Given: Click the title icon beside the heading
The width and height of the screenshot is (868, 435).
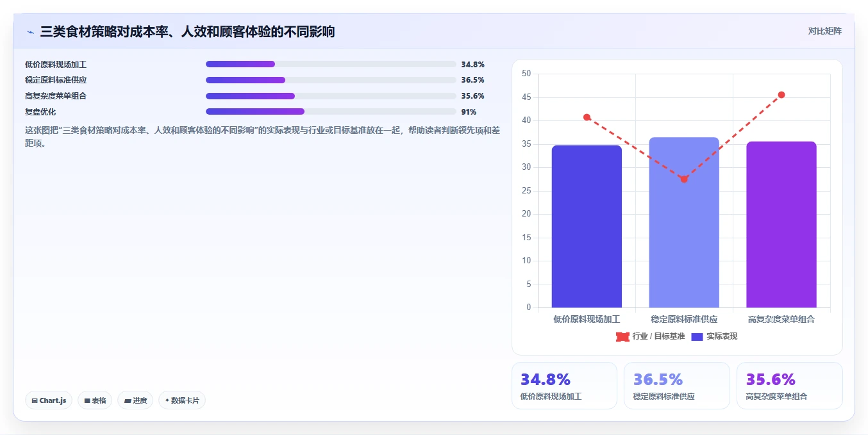Looking at the screenshot, I should pos(30,31).
